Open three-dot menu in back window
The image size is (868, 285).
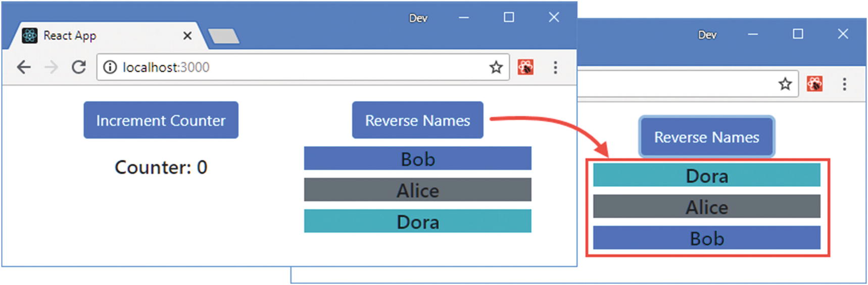point(844,84)
